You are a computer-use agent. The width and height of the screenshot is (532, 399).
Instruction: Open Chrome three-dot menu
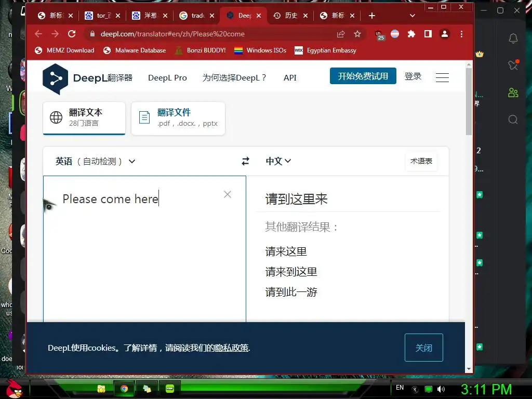click(x=461, y=34)
